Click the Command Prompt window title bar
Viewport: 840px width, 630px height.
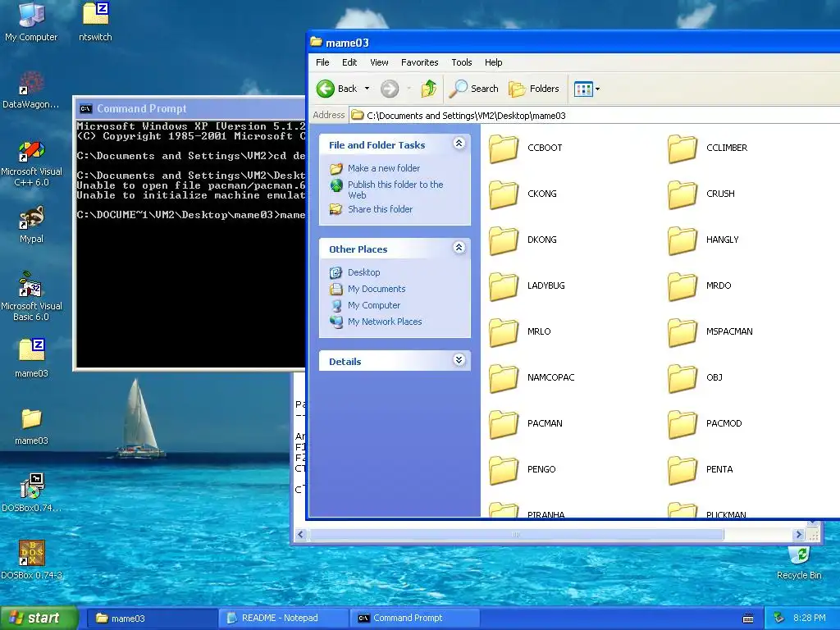click(x=190, y=108)
